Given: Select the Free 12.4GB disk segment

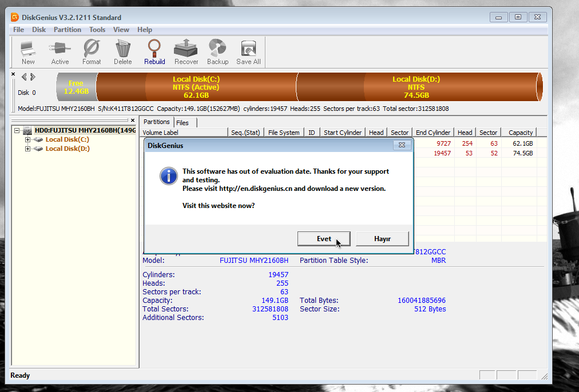Looking at the screenshot, I should (76, 87).
